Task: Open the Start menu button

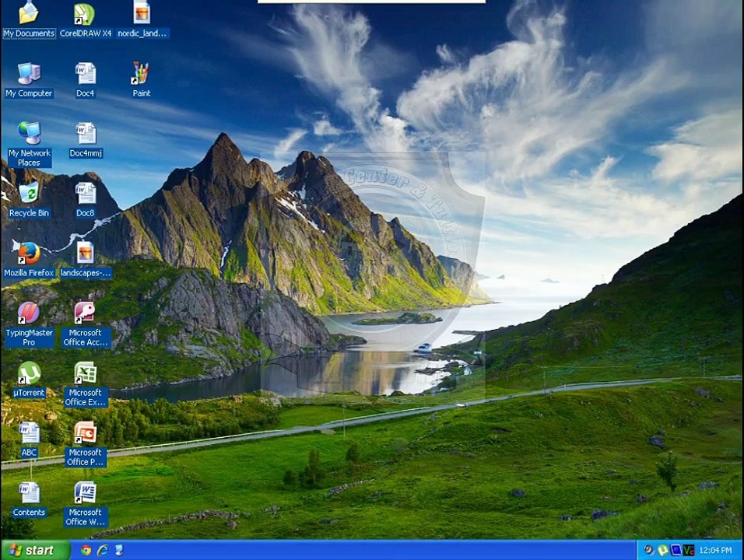Action: tap(35, 550)
